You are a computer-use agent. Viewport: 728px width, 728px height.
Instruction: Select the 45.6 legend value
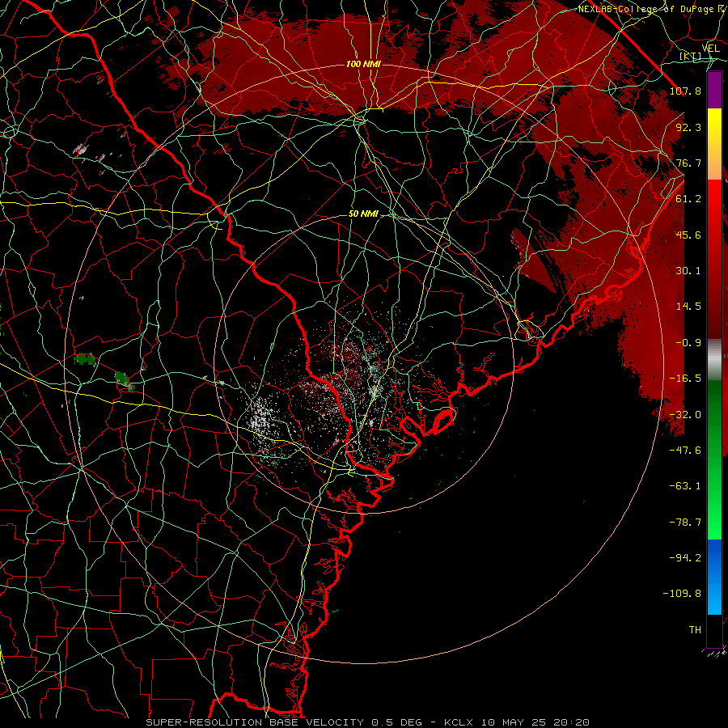[x=688, y=235]
